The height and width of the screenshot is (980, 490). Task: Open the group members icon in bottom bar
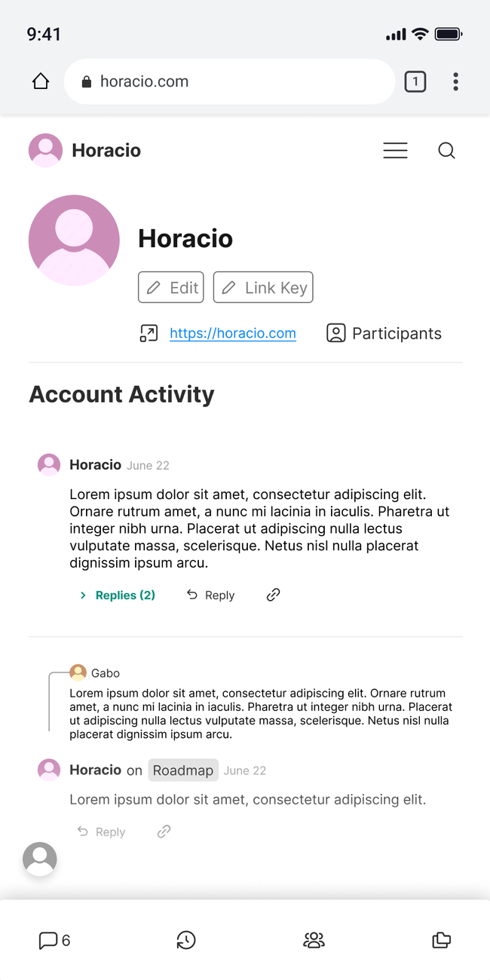point(314,940)
